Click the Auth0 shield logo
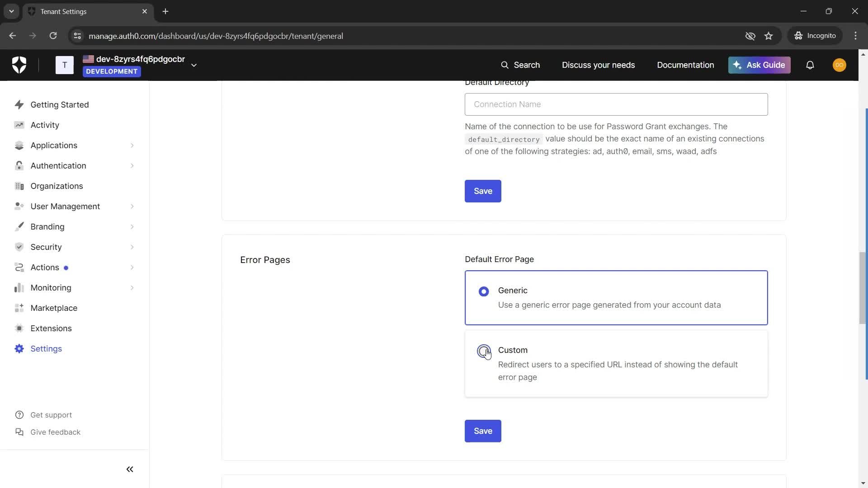This screenshot has width=868, height=488. coord(19,65)
